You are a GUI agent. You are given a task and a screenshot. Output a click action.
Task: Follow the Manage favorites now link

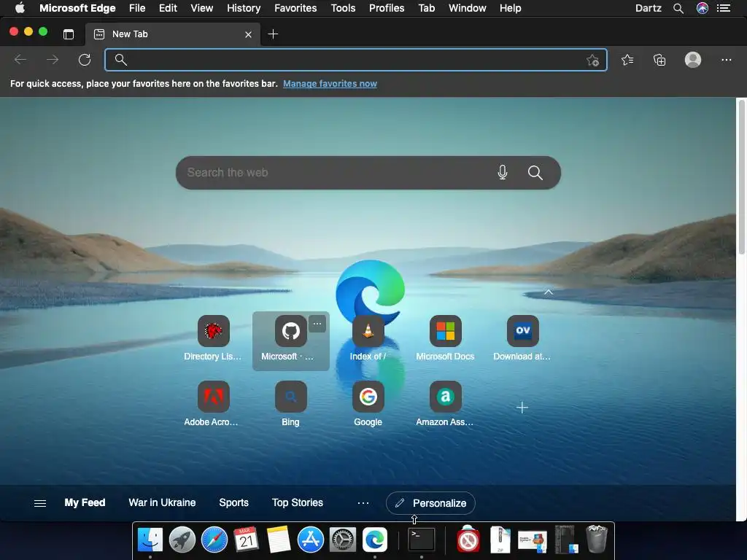(x=330, y=84)
